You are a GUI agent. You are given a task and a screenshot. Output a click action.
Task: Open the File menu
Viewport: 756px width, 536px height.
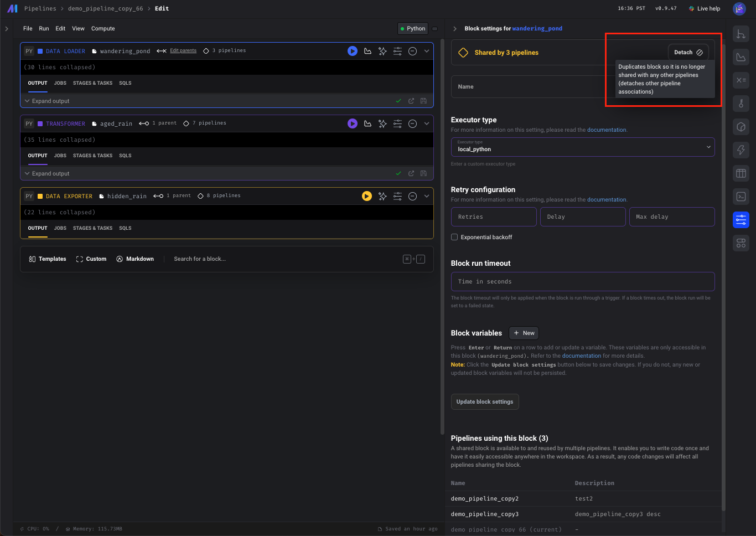(x=28, y=29)
